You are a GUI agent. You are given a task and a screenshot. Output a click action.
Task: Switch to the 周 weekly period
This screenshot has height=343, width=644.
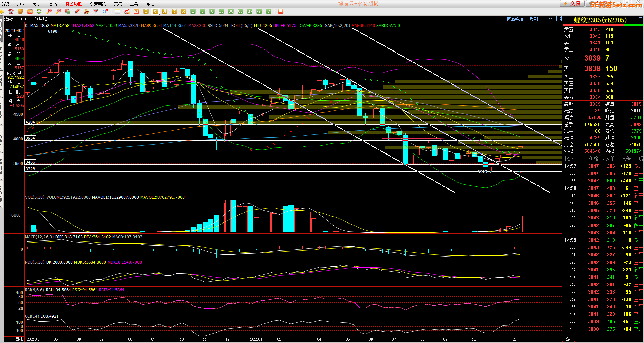click(x=155, y=11)
